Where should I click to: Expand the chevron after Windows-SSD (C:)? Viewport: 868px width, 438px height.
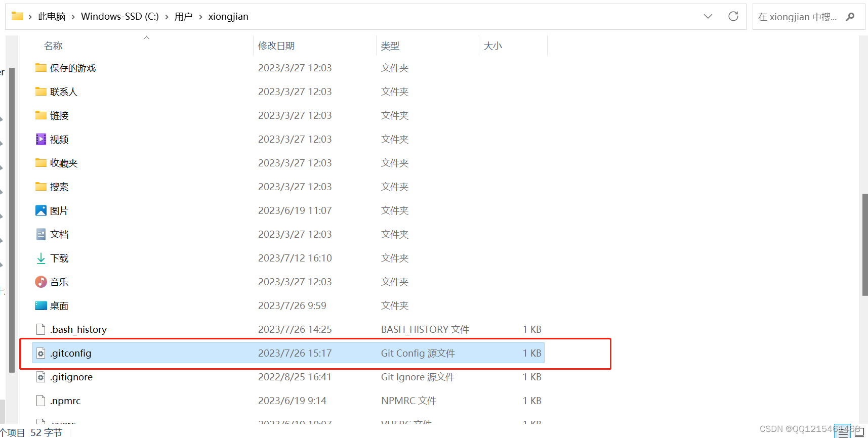coord(167,17)
